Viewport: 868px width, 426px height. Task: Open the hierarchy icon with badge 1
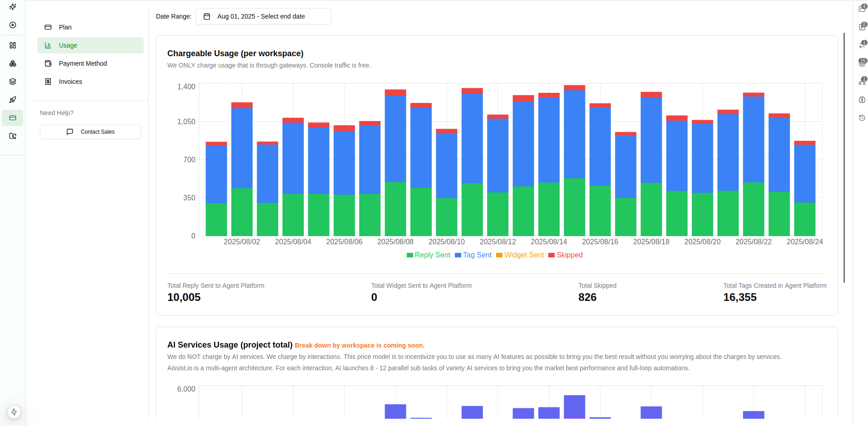[x=862, y=82]
